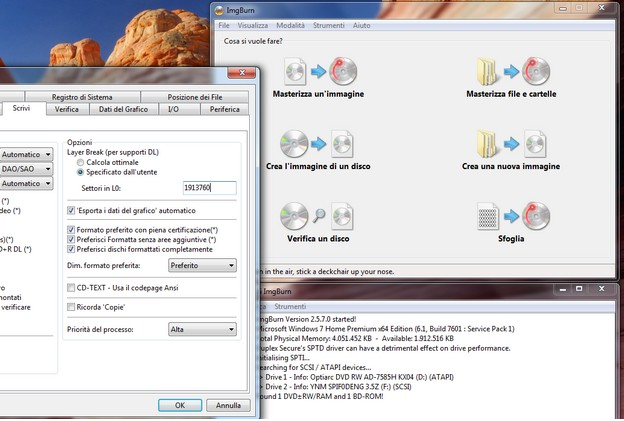Viewport: 624px width, 421px height.
Task: Enable the Ricorda 'Copie' checkbox
Action: pos(71,307)
